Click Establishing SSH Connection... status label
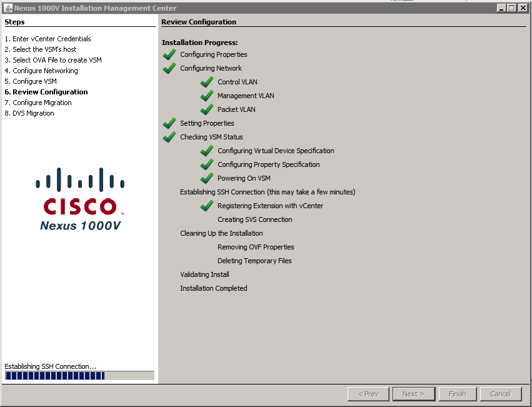Screen dimensions: 532x407 point(50,366)
